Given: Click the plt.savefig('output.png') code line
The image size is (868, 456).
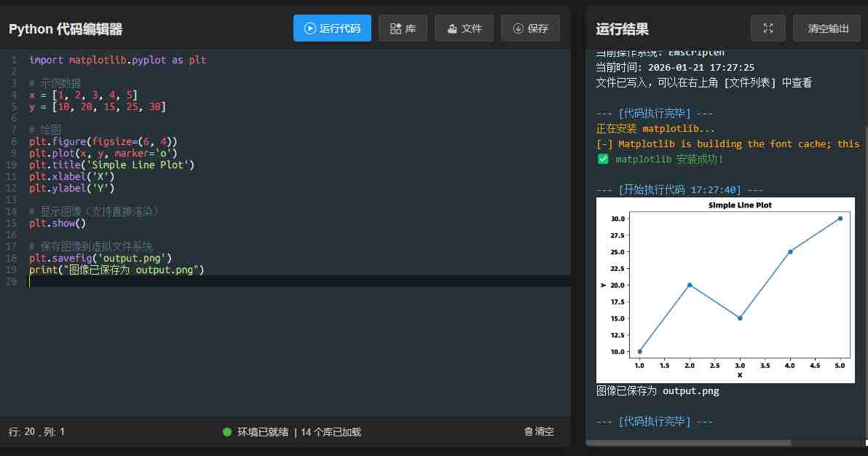Looking at the screenshot, I should click(x=100, y=258).
